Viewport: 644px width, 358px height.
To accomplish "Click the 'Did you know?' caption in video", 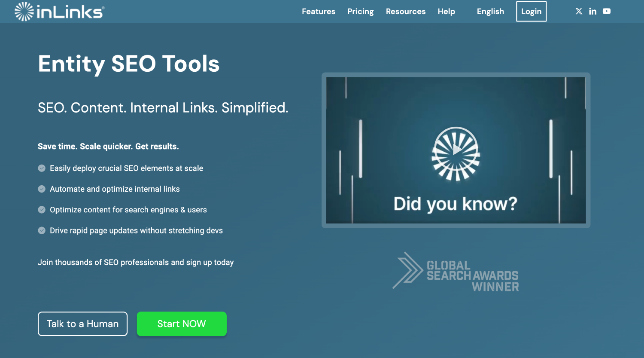I will pos(456,204).
